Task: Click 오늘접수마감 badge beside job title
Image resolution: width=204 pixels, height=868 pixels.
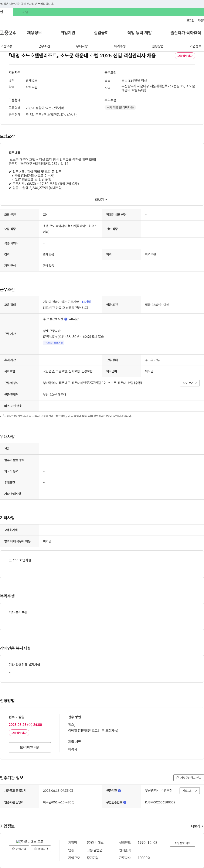Action: (185, 56)
